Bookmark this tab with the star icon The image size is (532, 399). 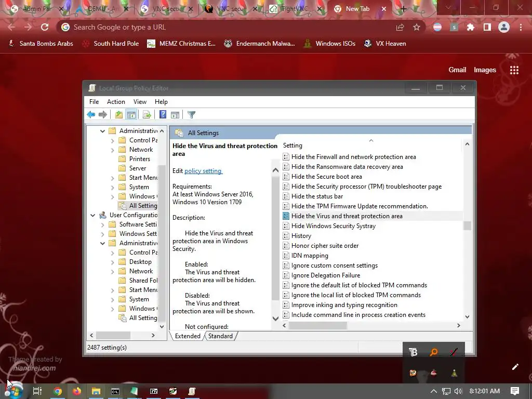pos(417,27)
